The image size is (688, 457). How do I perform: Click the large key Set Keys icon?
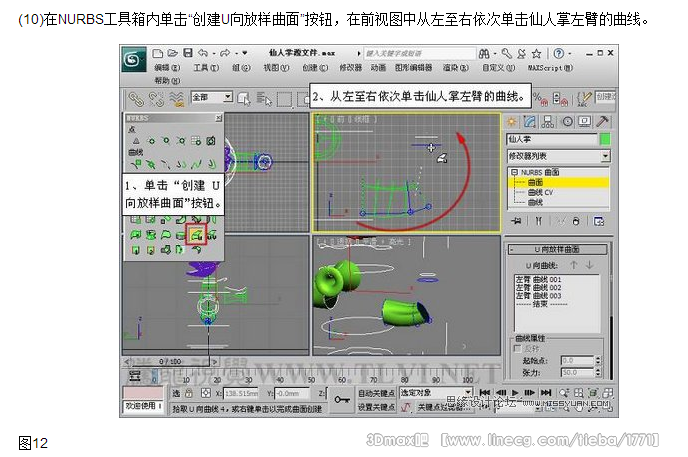pyautogui.click(x=341, y=399)
